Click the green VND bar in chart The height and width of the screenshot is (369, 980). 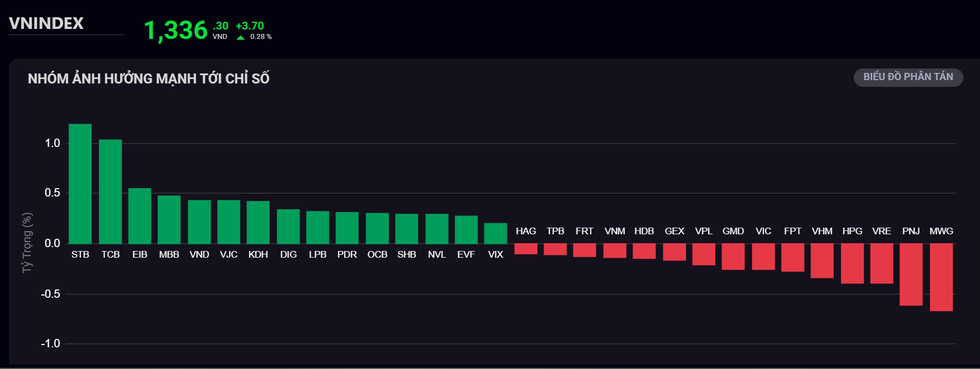click(x=199, y=222)
